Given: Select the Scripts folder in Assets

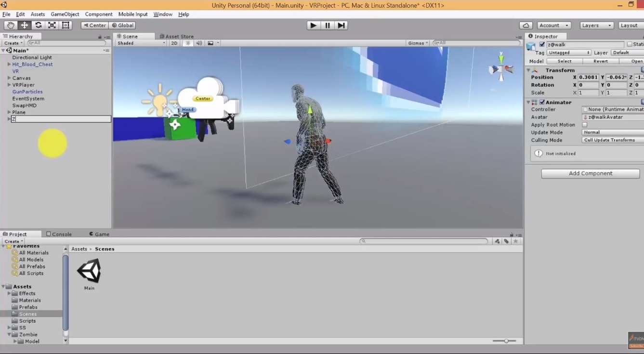Looking at the screenshot, I should [x=27, y=321].
